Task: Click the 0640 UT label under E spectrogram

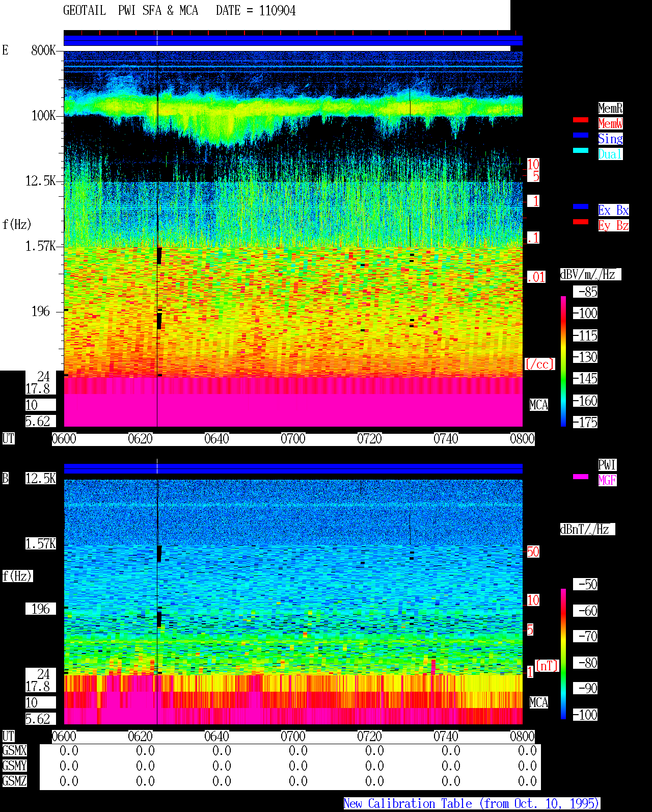Action: [x=216, y=439]
